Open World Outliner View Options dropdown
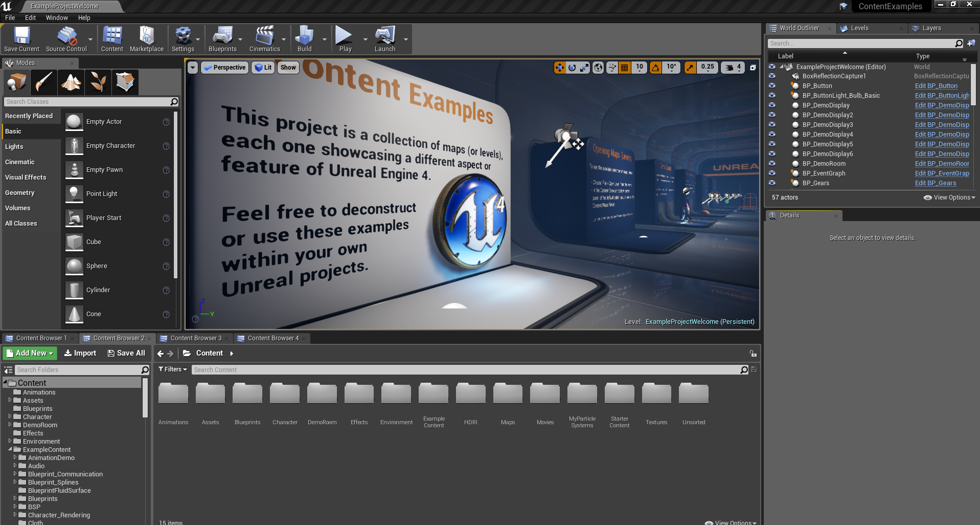Image resolution: width=980 pixels, height=525 pixels. tap(949, 198)
